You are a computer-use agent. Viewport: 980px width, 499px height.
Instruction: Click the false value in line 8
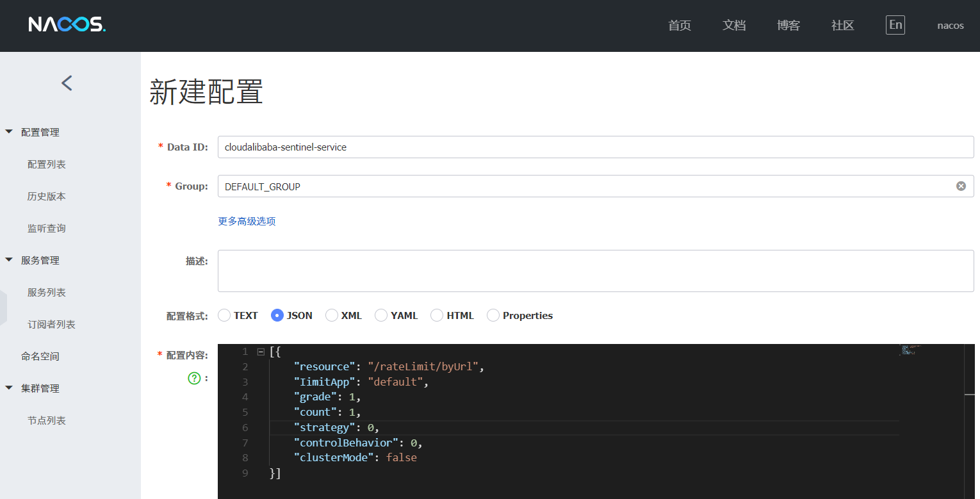[x=402, y=458]
